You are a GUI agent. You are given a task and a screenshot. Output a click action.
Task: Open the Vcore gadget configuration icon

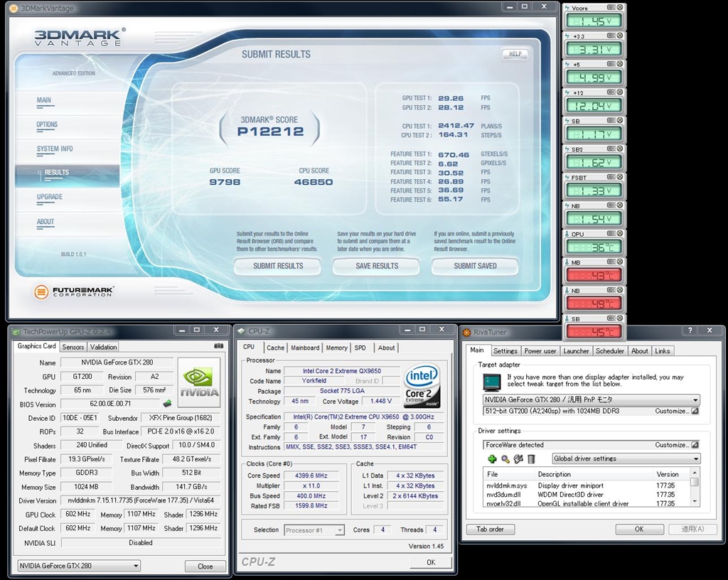point(611,7)
